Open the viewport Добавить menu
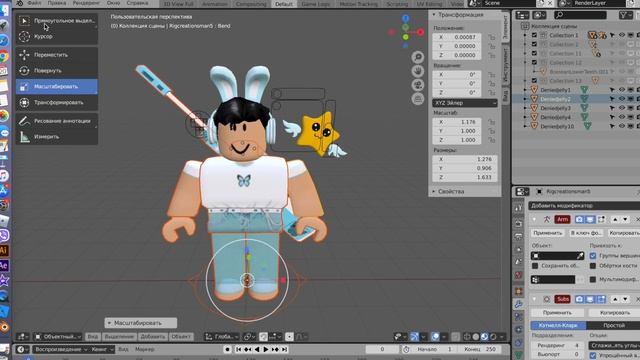 [x=153, y=337]
